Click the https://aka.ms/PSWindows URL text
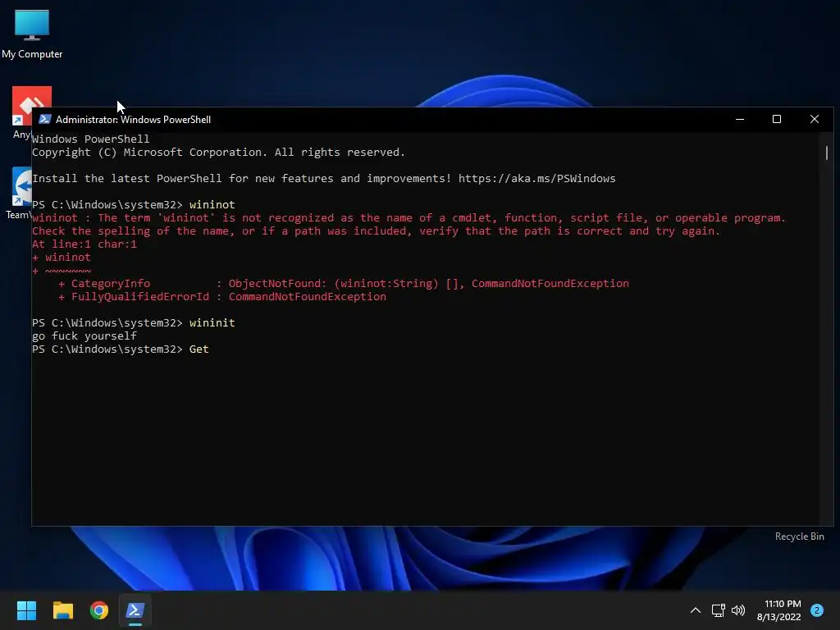 (x=536, y=178)
